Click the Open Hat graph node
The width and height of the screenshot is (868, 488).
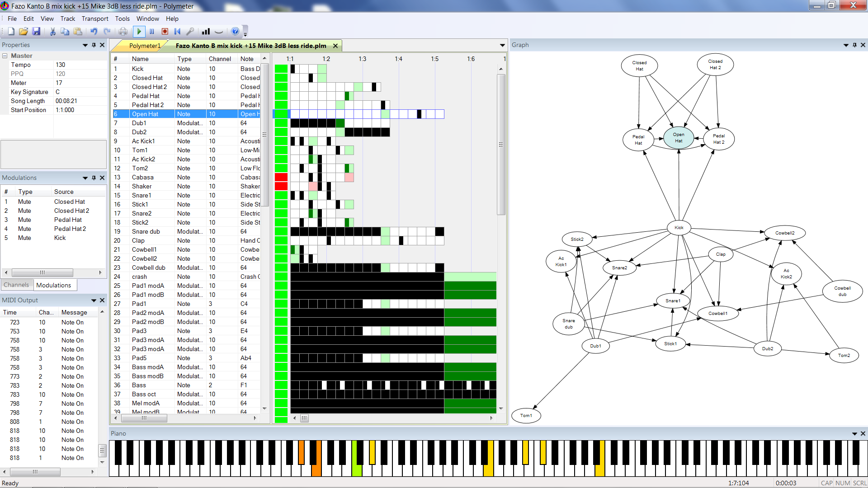(x=678, y=138)
